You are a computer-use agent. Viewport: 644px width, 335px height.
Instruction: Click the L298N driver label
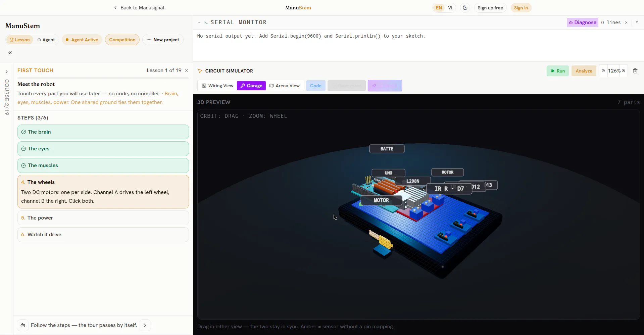[x=413, y=181]
